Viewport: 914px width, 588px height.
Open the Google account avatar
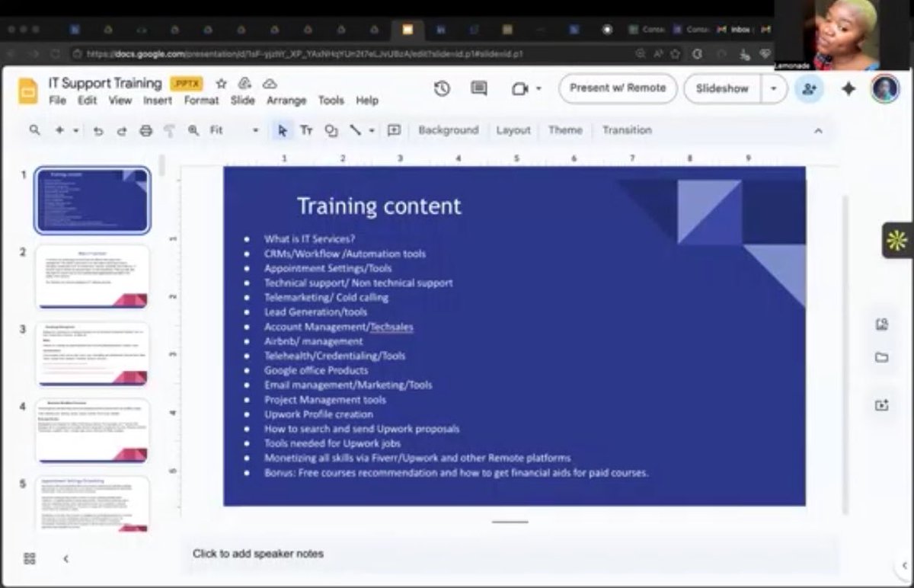point(885,88)
